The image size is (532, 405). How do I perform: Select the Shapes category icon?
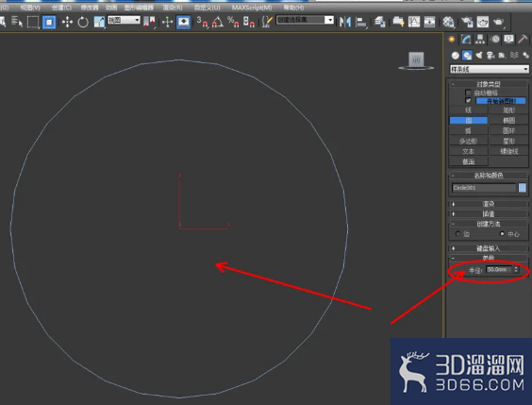click(467, 56)
